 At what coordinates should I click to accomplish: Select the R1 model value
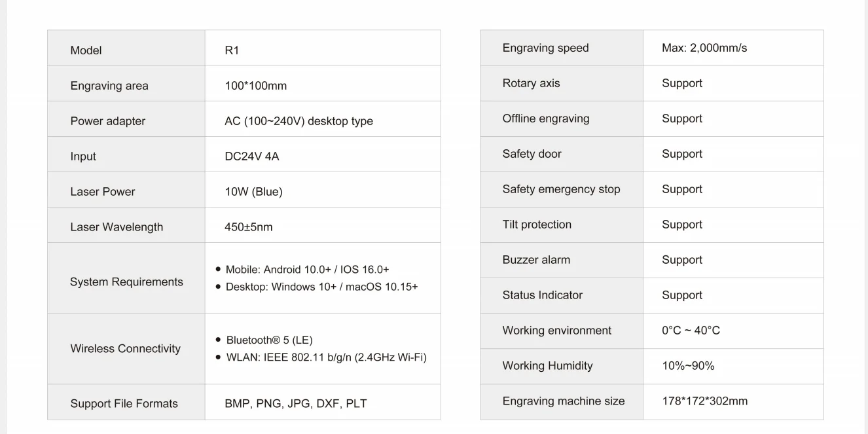[x=232, y=50]
